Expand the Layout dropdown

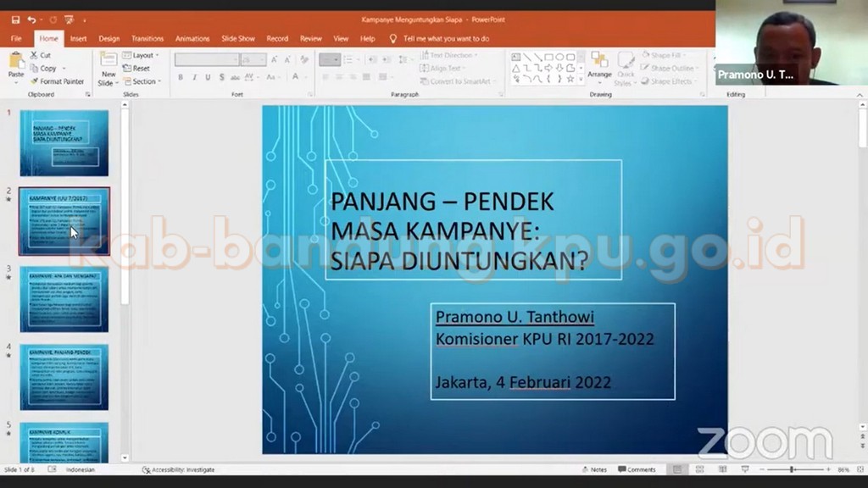(142, 55)
